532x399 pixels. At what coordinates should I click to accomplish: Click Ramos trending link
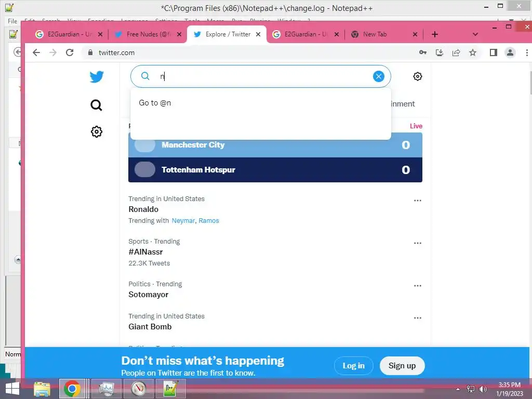tap(209, 220)
